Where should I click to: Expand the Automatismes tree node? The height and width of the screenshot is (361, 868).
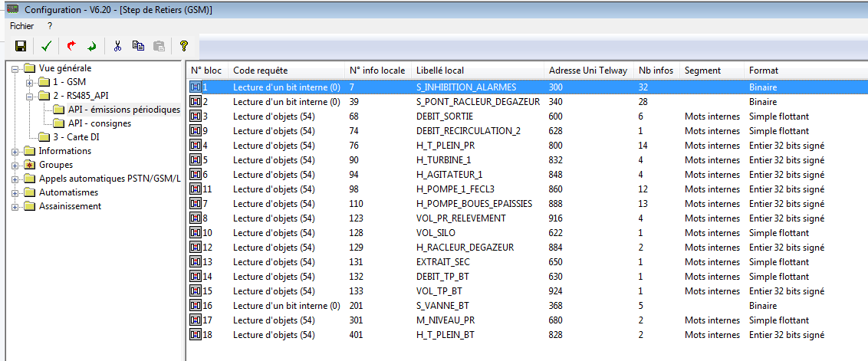tap(16, 192)
